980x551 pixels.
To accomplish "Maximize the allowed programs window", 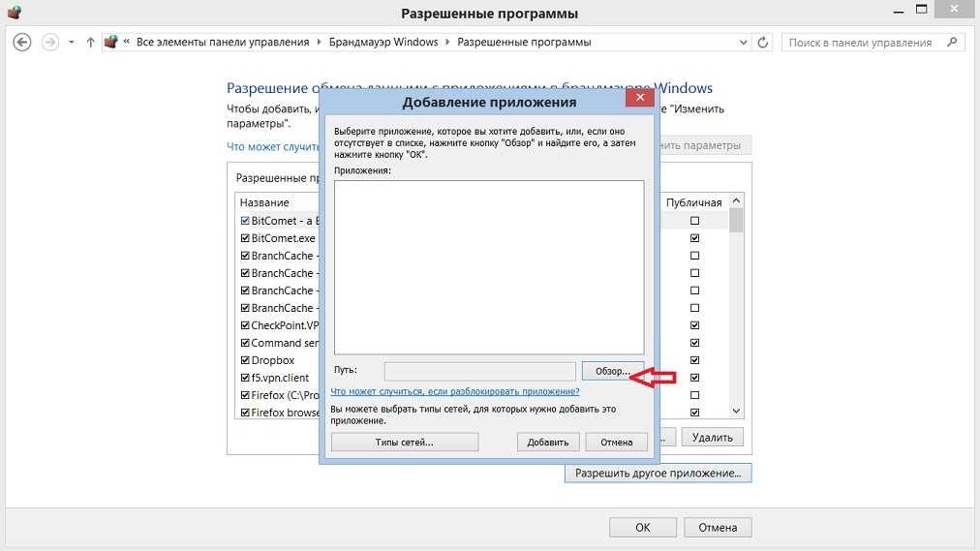I will click(921, 10).
